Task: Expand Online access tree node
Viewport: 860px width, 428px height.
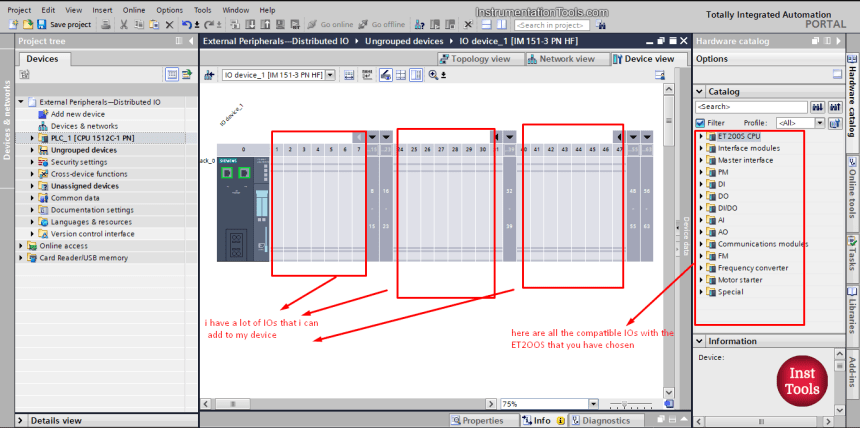Action: click(21, 246)
